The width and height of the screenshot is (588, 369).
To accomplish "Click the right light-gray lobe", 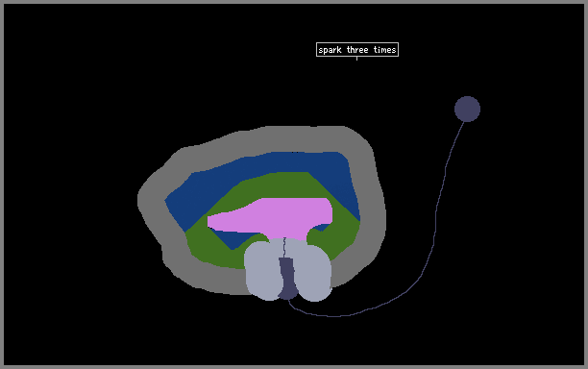I will 313,272.
